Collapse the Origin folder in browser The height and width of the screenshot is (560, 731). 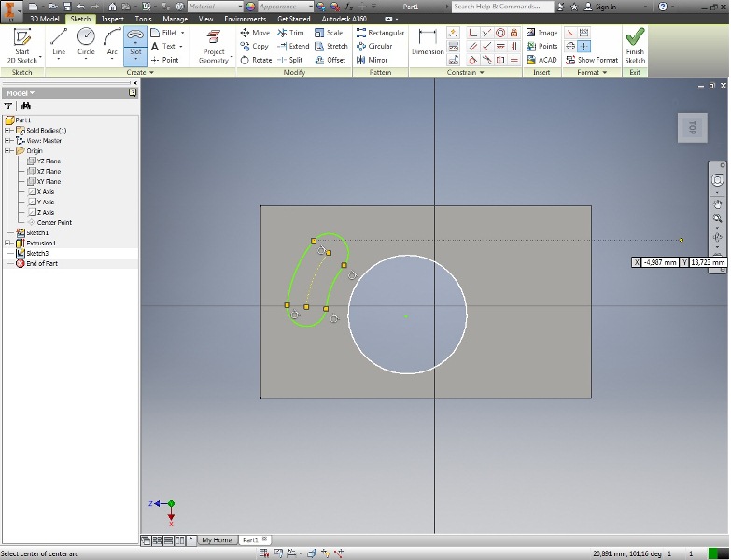tap(7, 151)
